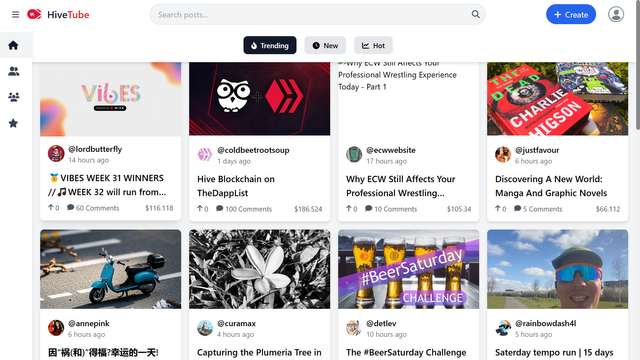Open @lordbutterfly profile link
The height and width of the screenshot is (360, 640).
click(x=95, y=149)
